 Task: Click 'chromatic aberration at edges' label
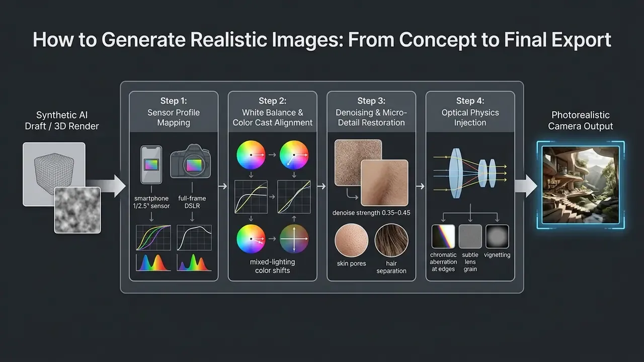point(443,262)
